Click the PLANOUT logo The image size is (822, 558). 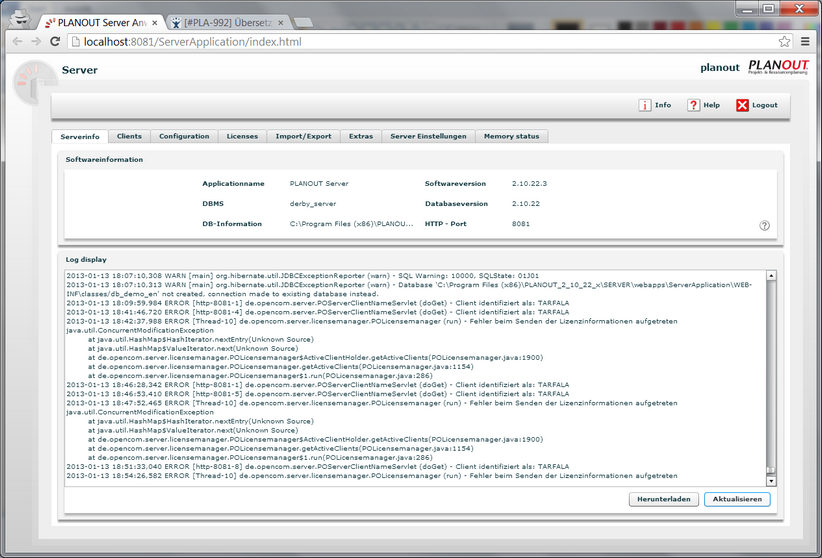click(778, 67)
